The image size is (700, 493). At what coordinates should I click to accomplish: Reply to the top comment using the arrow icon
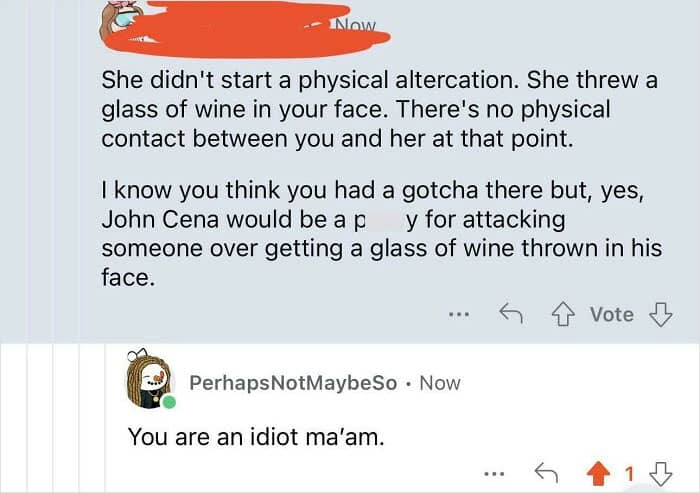[512, 314]
